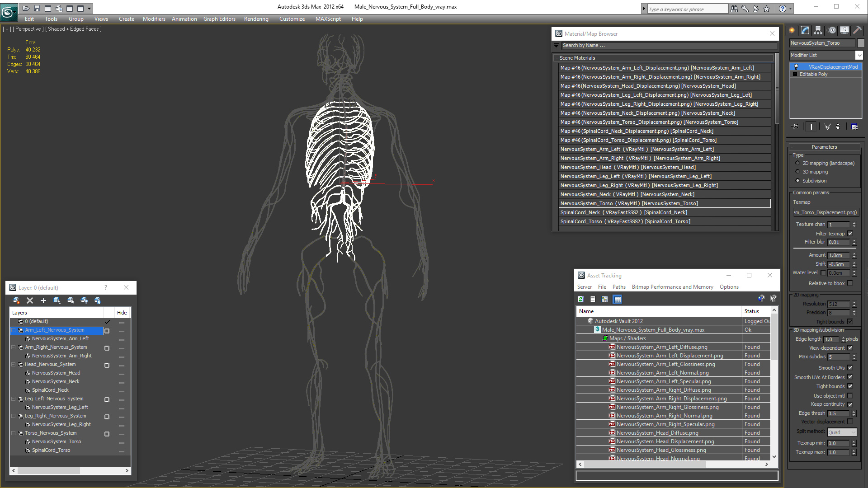Click Shaded + Edged Faces viewport label
Image resolution: width=868 pixels, height=488 pixels.
[x=74, y=29]
